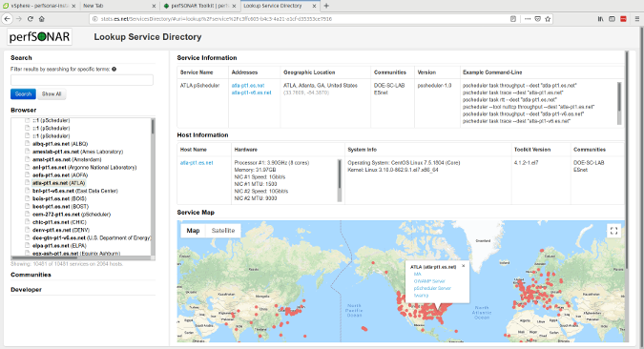
Task: Select cern-272-pt1.es.net (pScheduler) tree item
Action: (x=72, y=215)
